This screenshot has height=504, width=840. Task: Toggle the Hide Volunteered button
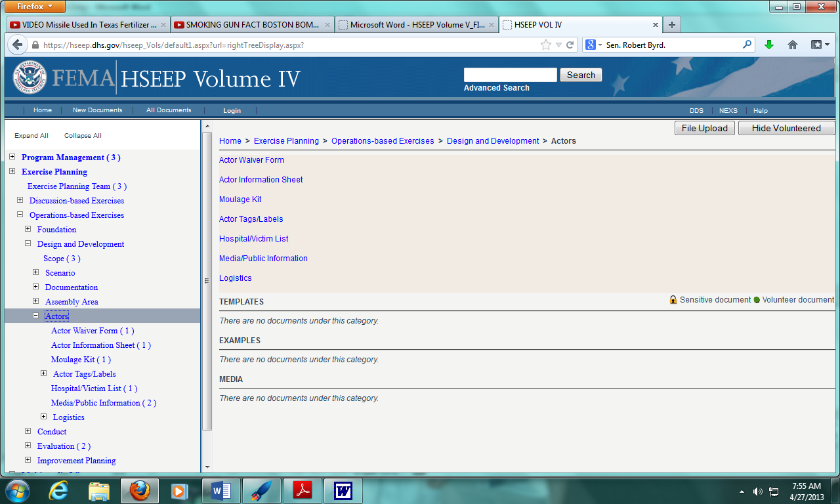(x=786, y=128)
